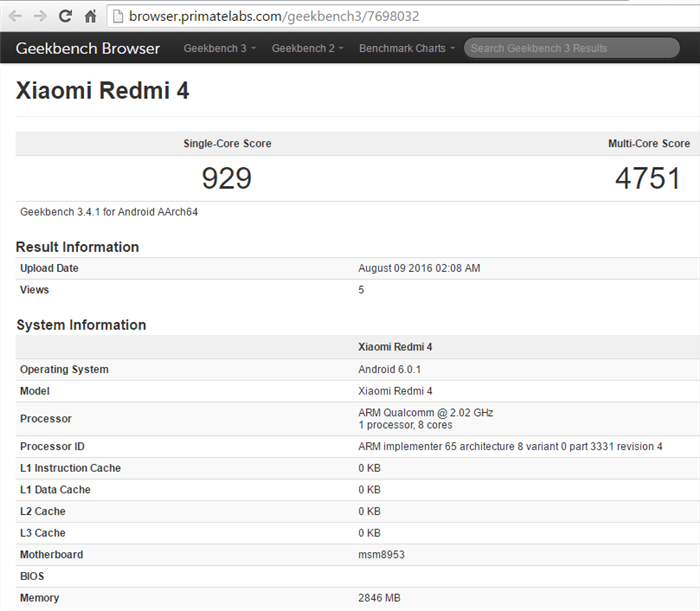Open the browser home page icon
Image resolution: width=700 pixels, height=611 pixels.
(91, 17)
